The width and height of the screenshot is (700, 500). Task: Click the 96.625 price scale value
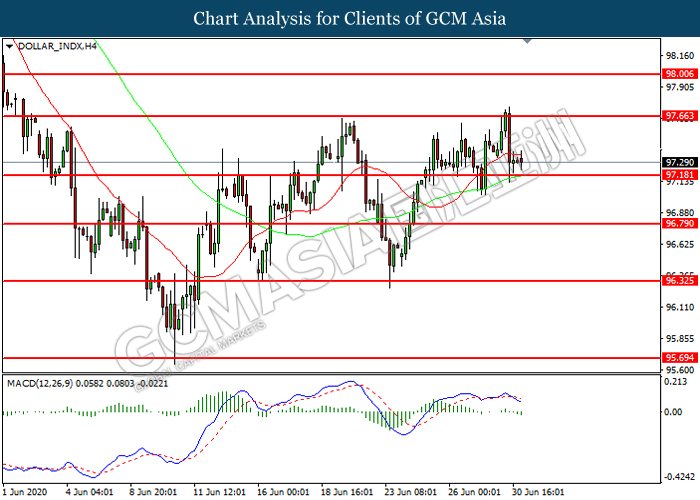pyautogui.click(x=680, y=245)
